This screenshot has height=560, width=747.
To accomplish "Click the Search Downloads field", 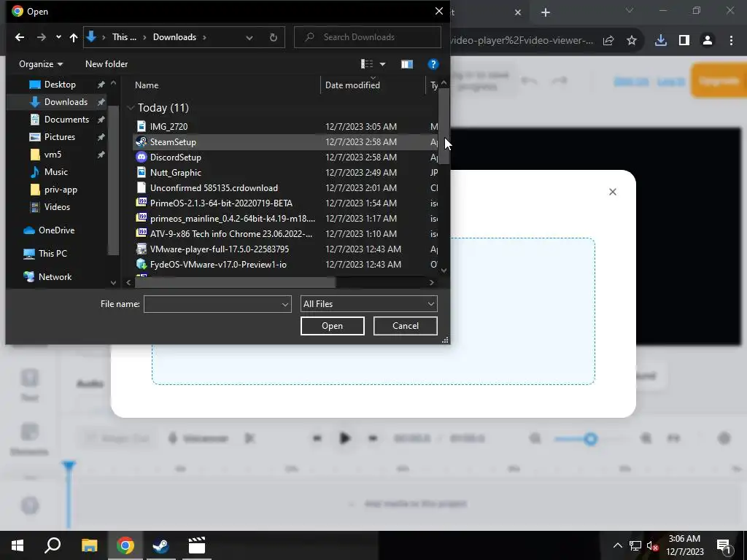I will click(368, 37).
